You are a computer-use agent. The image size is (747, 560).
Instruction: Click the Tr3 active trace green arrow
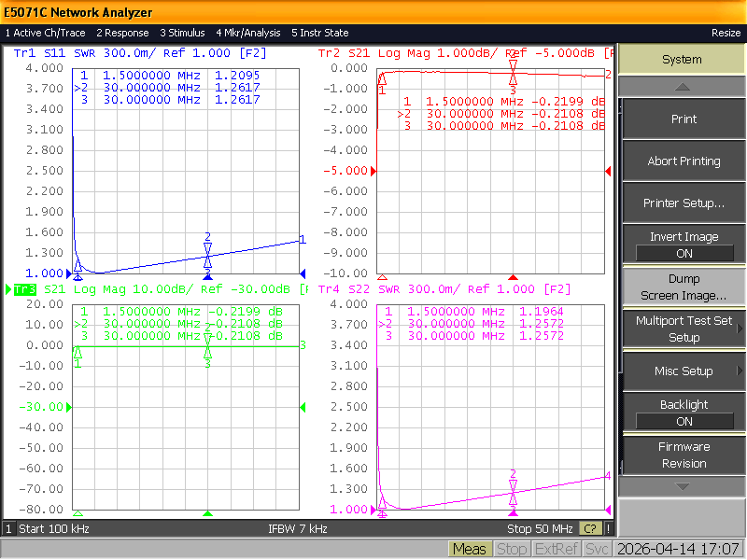click(x=8, y=289)
